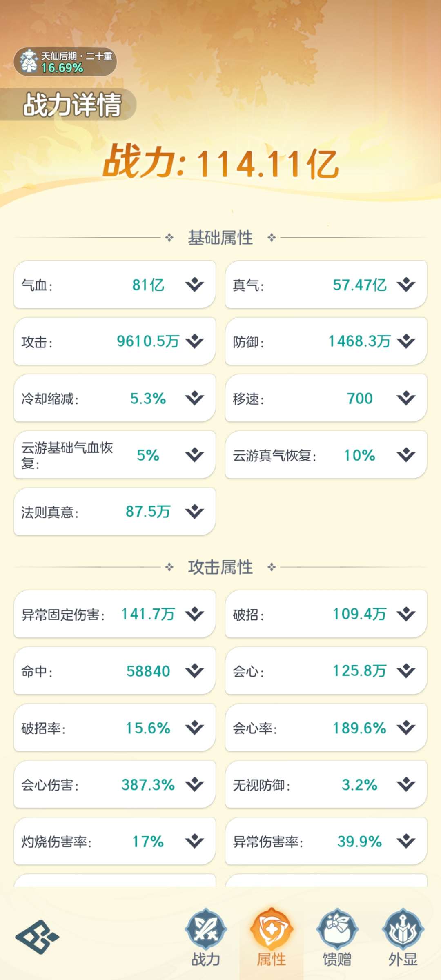441x980 pixels.
Task: Expand 灼烧伤害率 17% chevron
Action: pos(194,841)
